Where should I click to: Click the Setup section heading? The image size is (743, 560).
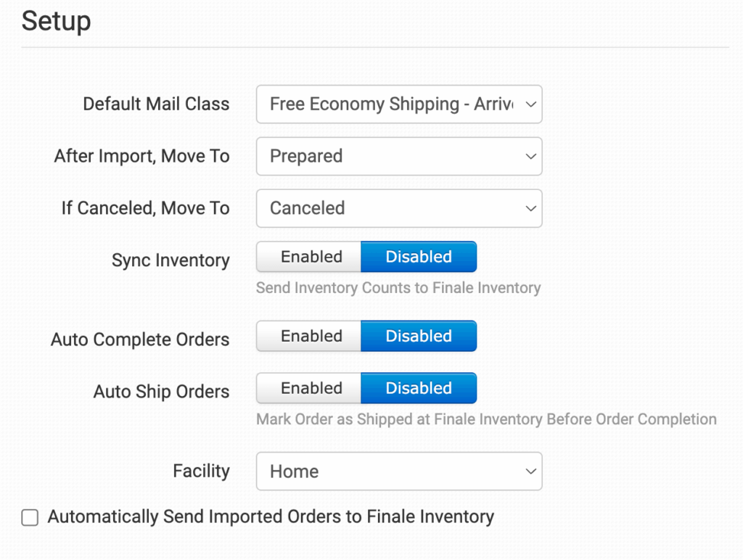pyautogui.click(x=56, y=21)
